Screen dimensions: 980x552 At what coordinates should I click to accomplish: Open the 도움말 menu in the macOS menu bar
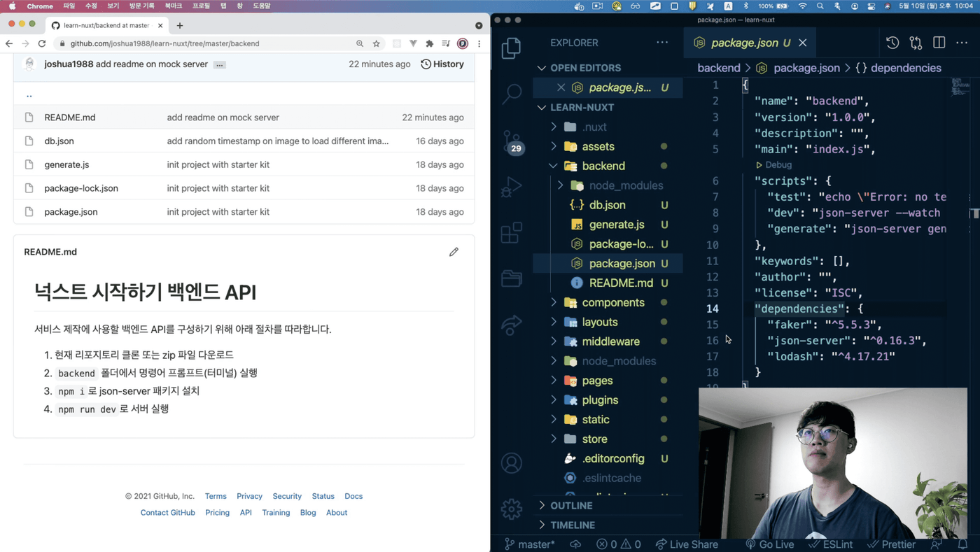click(x=262, y=6)
